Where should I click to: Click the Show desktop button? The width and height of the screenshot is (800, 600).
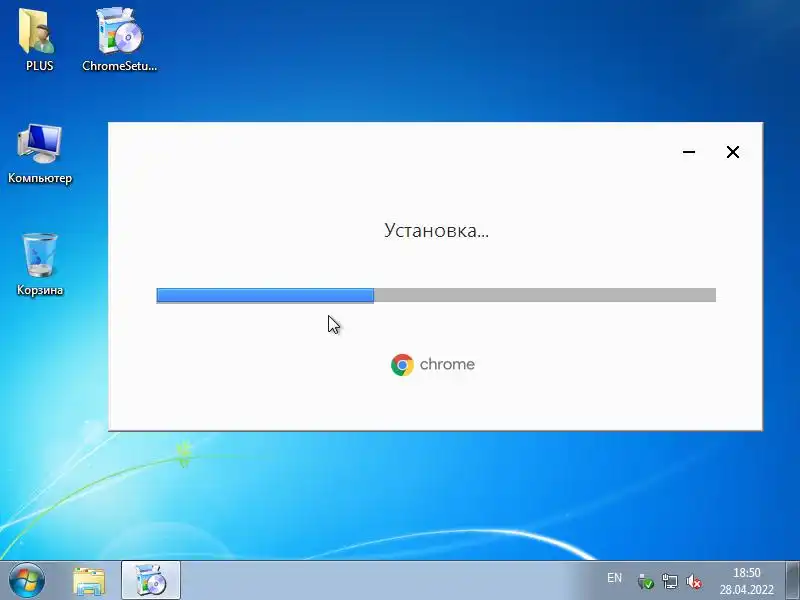point(793,580)
